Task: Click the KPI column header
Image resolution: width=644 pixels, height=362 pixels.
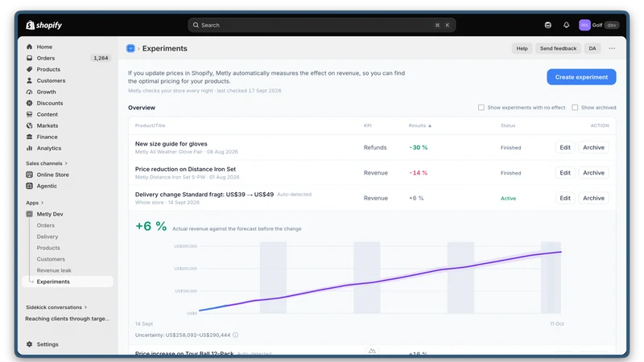Action: [368, 125]
